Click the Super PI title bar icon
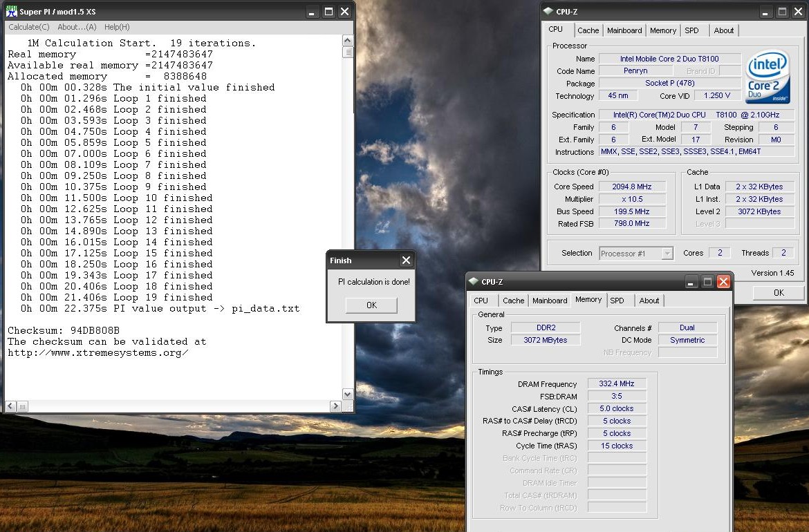The width and height of the screenshot is (809, 532). (x=11, y=11)
